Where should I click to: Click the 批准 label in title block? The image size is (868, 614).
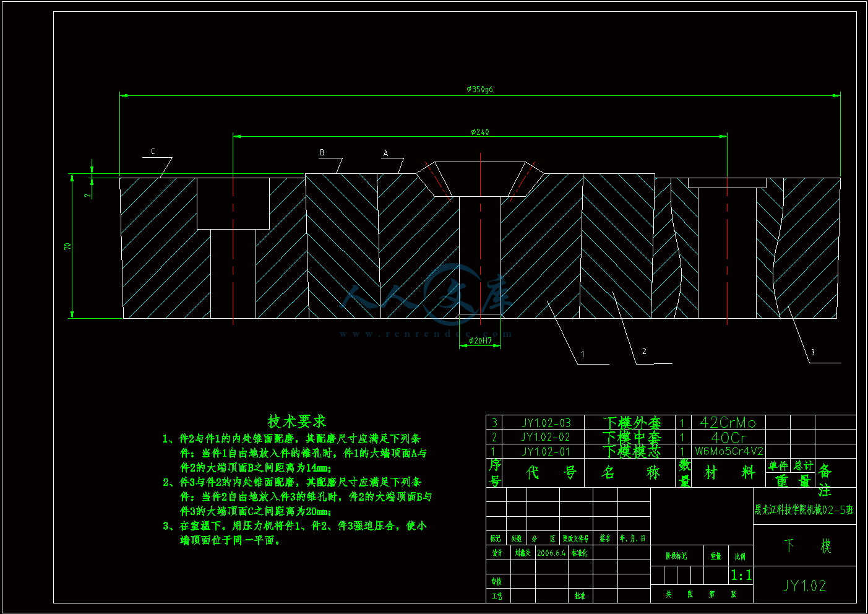click(x=579, y=595)
